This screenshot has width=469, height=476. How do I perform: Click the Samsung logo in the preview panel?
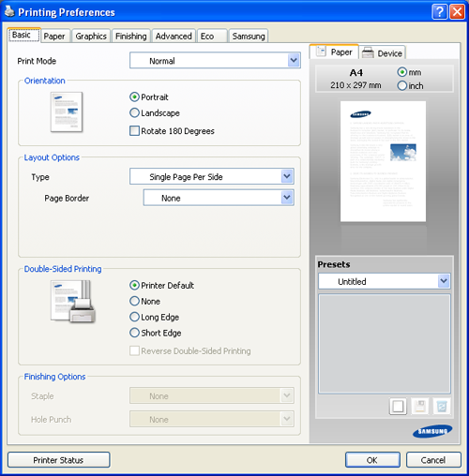point(432,431)
